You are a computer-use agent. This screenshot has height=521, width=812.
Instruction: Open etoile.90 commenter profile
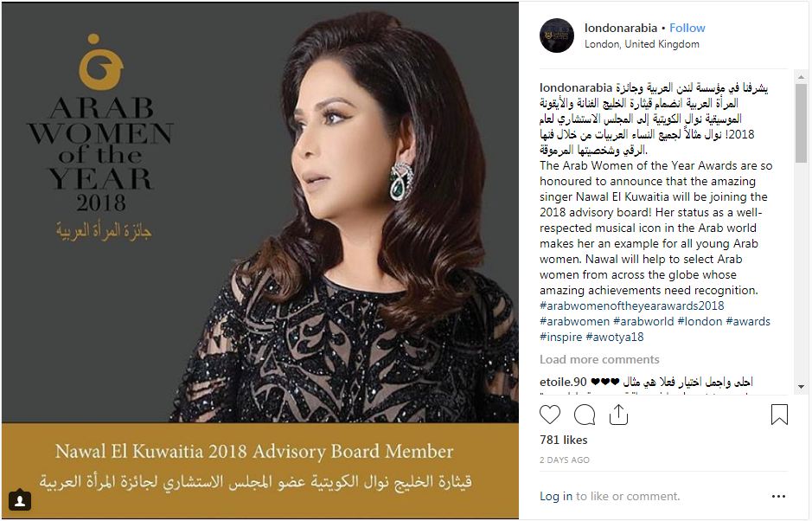coord(563,382)
